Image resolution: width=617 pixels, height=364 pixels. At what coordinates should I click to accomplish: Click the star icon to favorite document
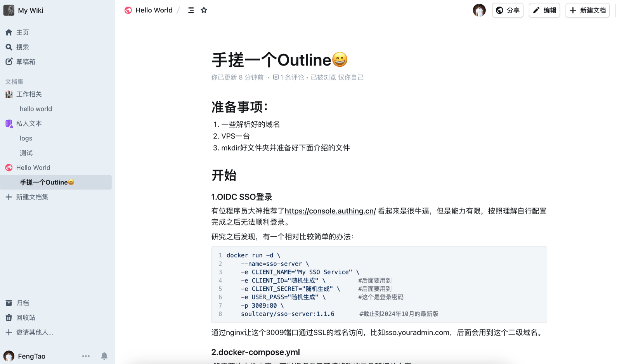click(204, 10)
